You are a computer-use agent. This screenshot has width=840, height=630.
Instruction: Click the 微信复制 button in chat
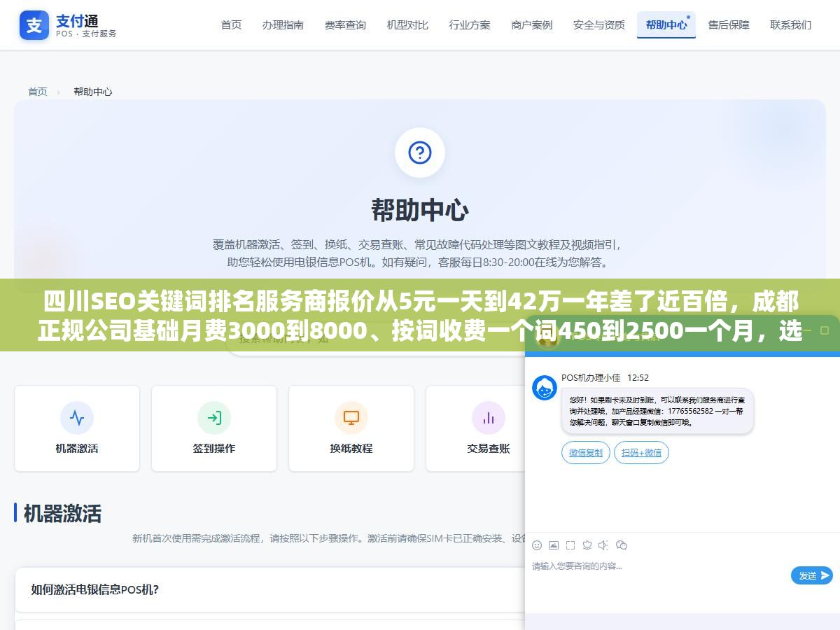(586, 453)
